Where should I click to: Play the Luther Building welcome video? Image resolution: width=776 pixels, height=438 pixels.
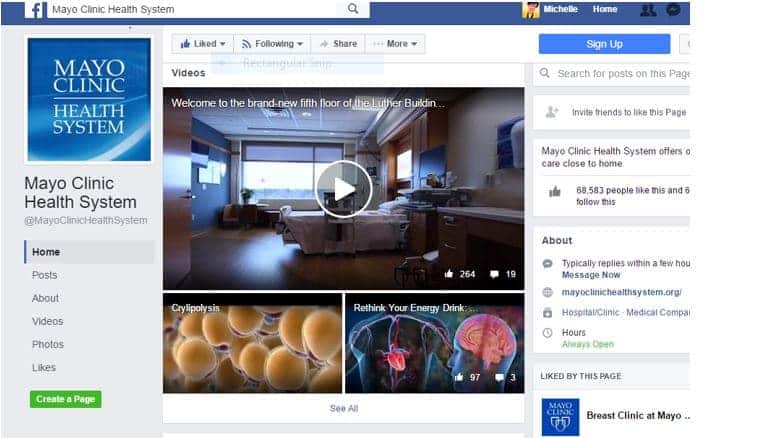343,189
